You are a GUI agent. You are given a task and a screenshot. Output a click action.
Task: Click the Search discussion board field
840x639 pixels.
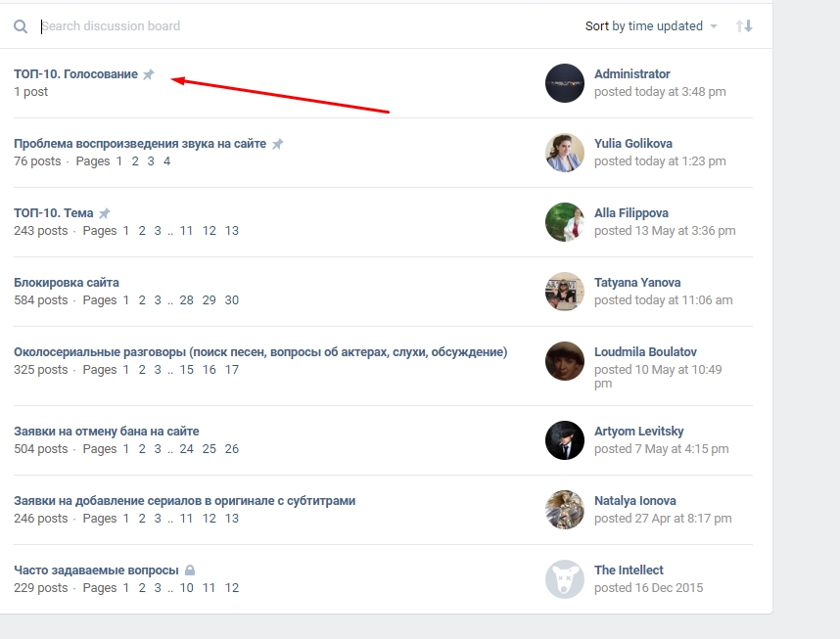tap(300, 25)
